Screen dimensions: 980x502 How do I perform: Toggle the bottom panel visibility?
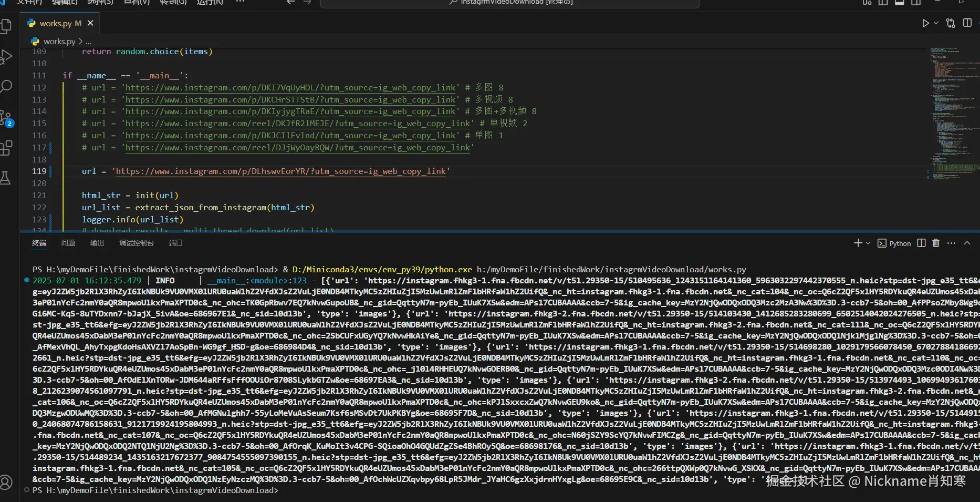(x=900, y=2)
